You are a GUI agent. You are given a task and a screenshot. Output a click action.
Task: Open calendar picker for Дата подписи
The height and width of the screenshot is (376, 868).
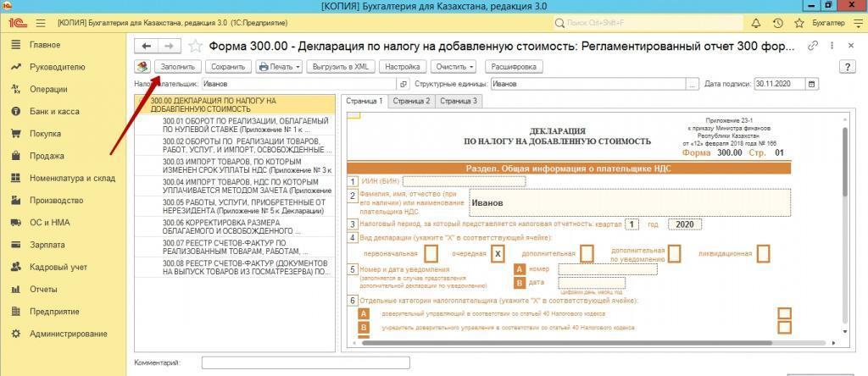(812, 85)
